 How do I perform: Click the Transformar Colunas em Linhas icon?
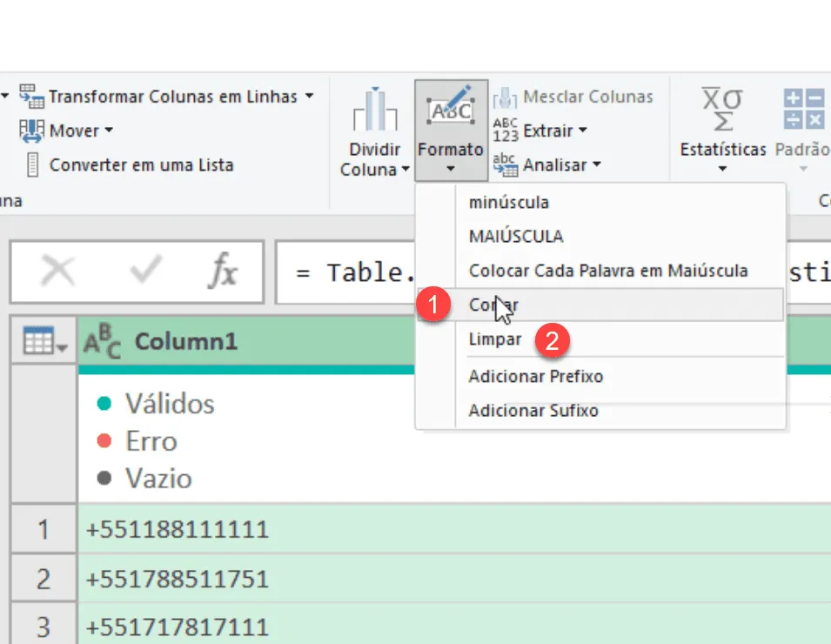tap(31, 96)
